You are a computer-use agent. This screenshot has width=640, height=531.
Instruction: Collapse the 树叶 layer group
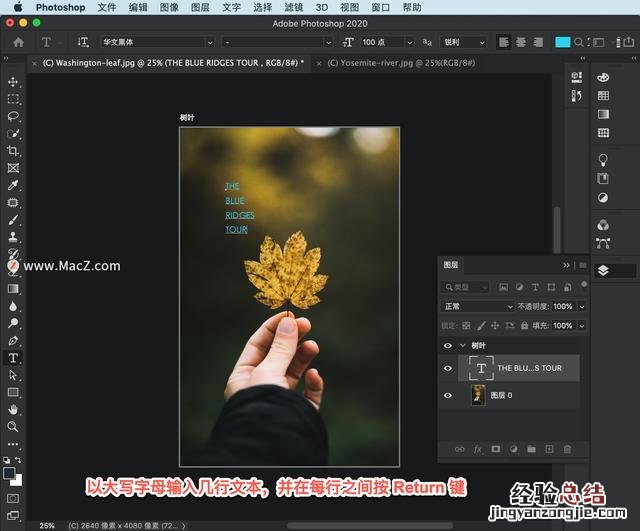(x=461, y=345)
